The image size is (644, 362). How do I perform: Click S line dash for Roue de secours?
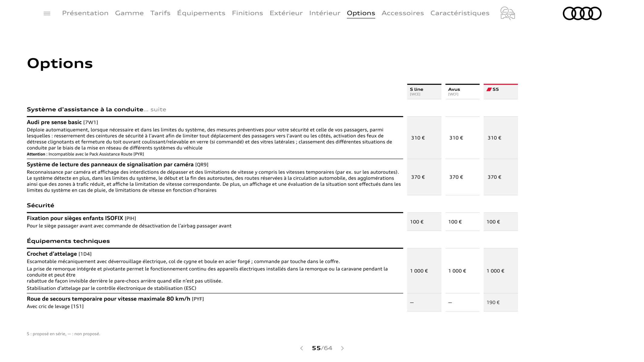coord(412,303)
